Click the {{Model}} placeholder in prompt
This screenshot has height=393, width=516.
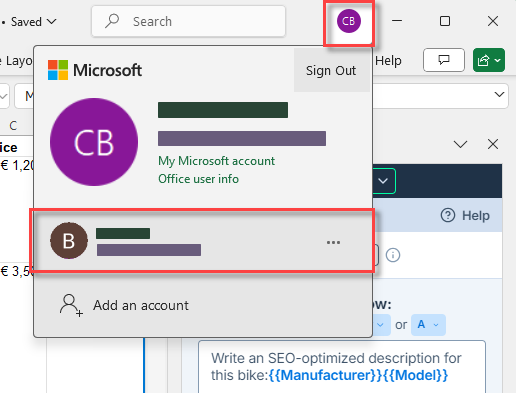point(415,375)
